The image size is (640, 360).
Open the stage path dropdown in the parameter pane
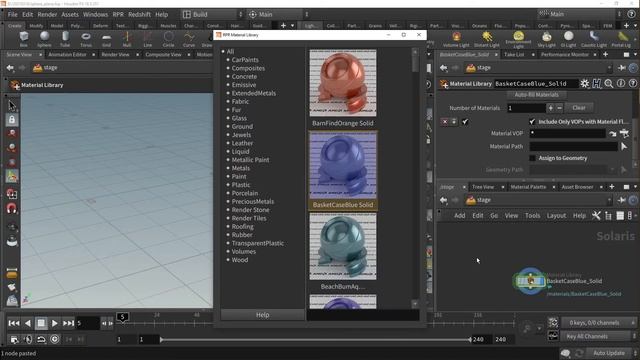point(609,68)
